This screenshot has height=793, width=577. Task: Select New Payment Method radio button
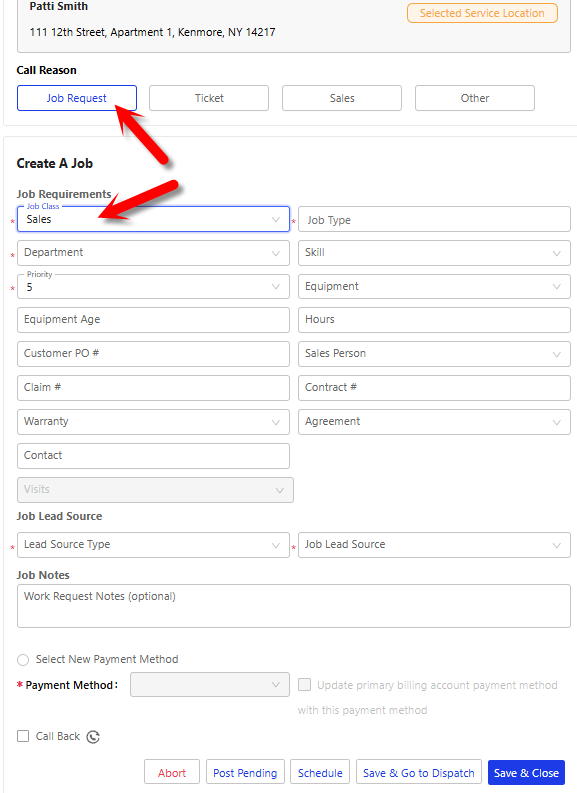pyautogui.click(x=23, y=659)
